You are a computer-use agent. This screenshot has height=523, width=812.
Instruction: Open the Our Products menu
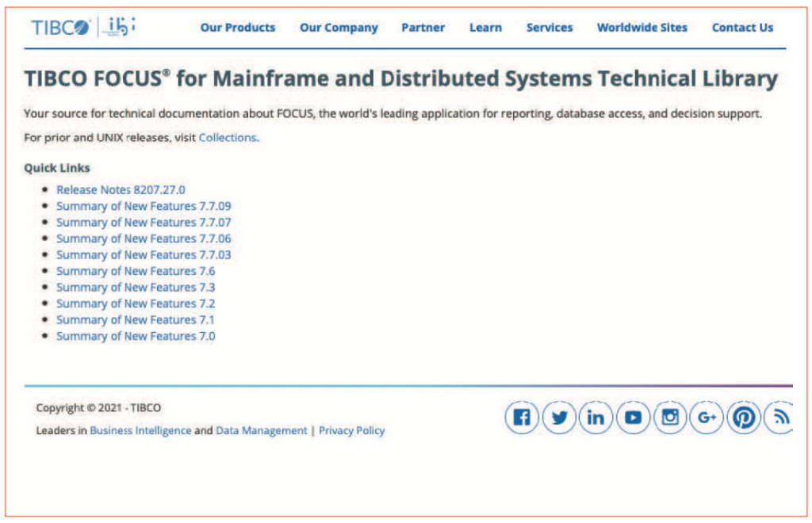click(238, 28)
